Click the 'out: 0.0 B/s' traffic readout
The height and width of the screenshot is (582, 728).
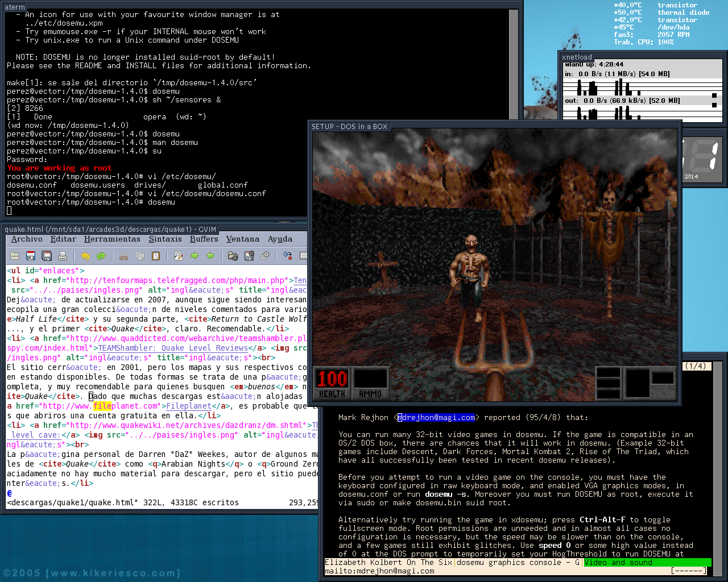[x=622, y=101]
